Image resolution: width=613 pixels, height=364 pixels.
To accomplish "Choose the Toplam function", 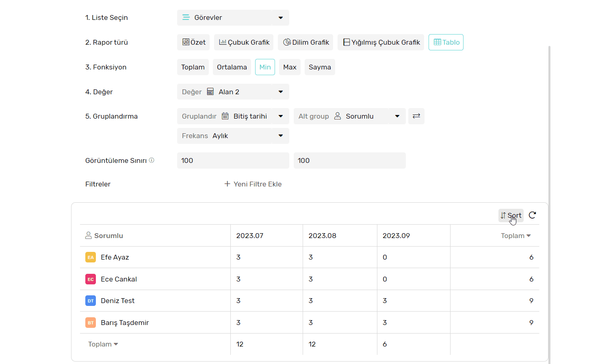I will 193,67.
